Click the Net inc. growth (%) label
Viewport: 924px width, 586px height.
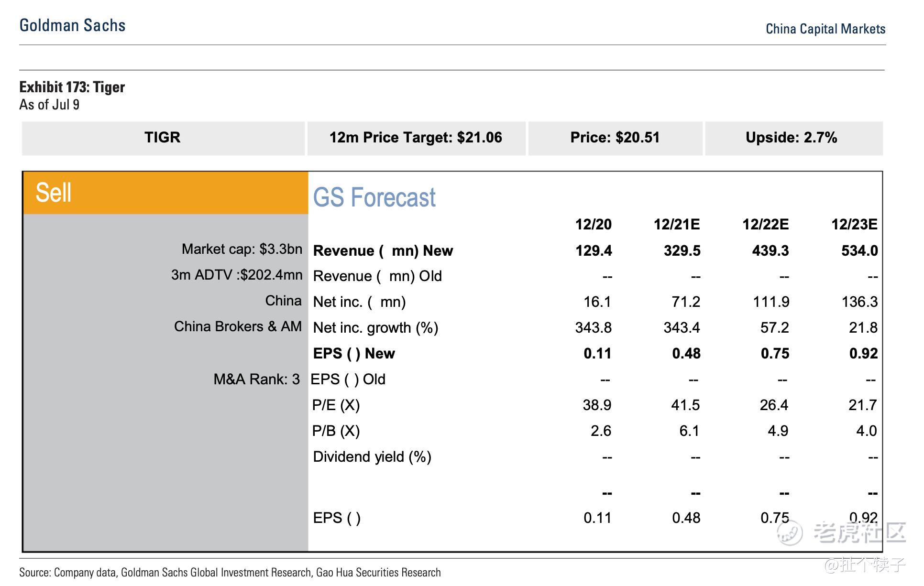click(x=375, y=328)
